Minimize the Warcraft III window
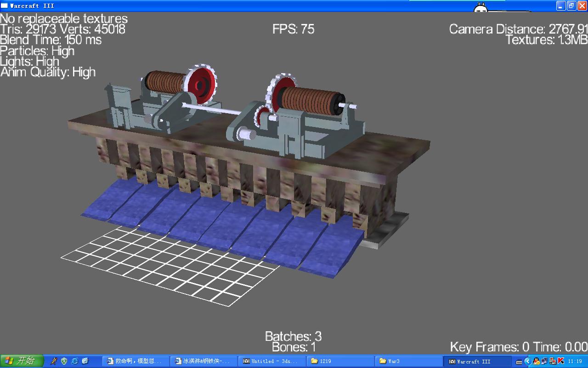Image resolution: width=588 pixels, height=368 pixels. tap(561, 6)
